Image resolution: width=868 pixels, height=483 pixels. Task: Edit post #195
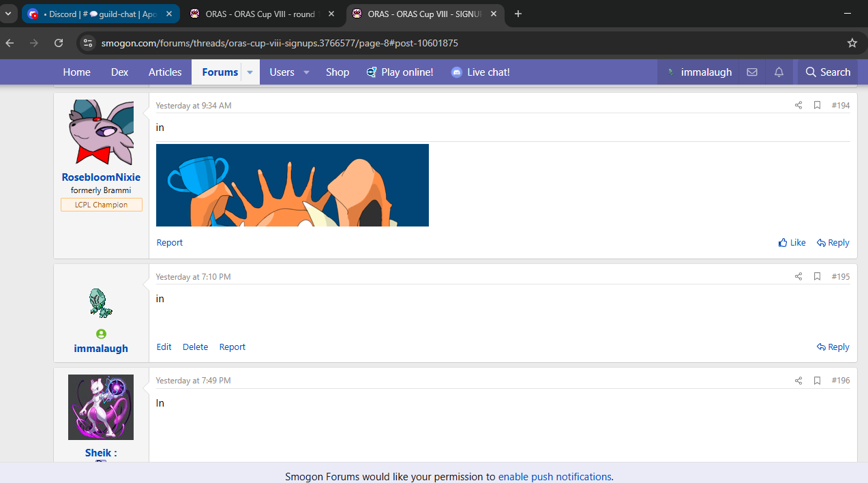164,347
